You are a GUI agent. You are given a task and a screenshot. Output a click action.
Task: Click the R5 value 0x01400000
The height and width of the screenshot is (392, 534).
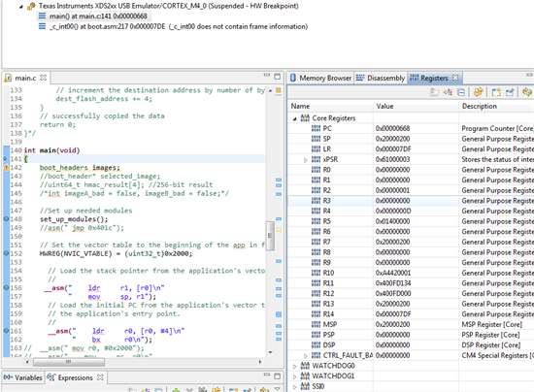[x=392, y=221]
